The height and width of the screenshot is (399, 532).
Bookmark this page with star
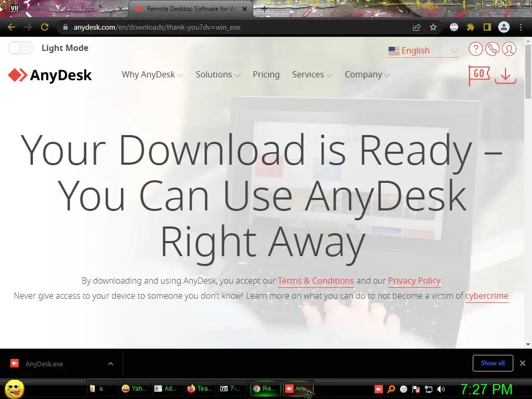pyautogui.click(x=433, y=27)
